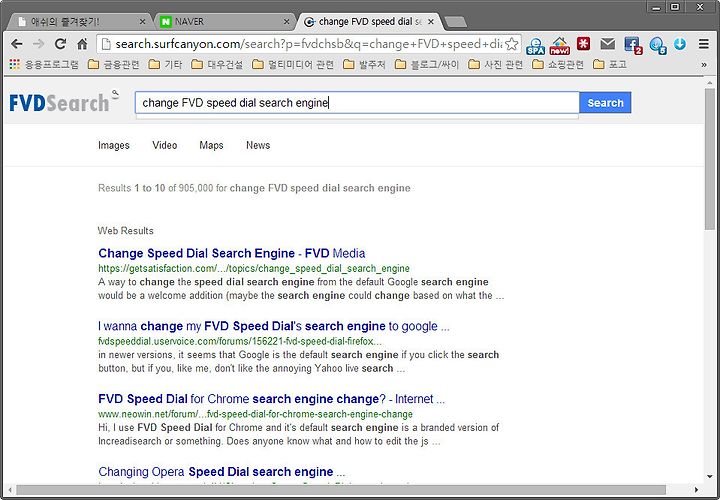The height and width of the screenshot is (500, 720).
Task: Open the Images search category
Action: pyautogui.click(x=114, y=145)
